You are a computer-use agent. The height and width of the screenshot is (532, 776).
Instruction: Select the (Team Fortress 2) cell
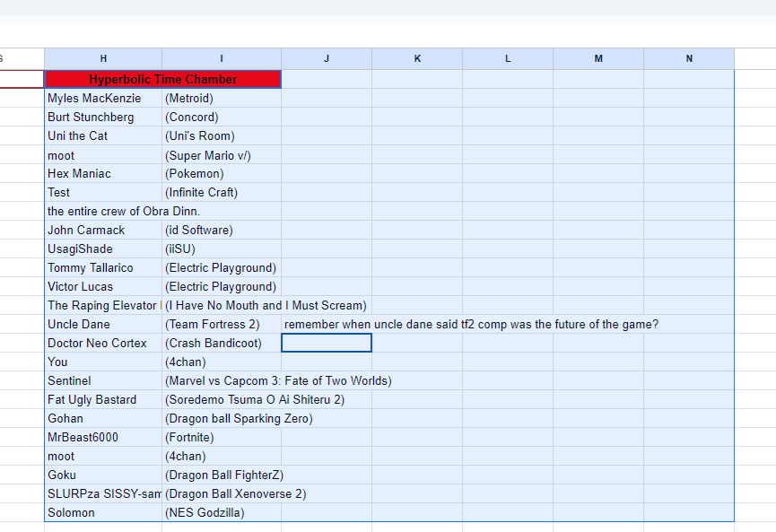222,324
